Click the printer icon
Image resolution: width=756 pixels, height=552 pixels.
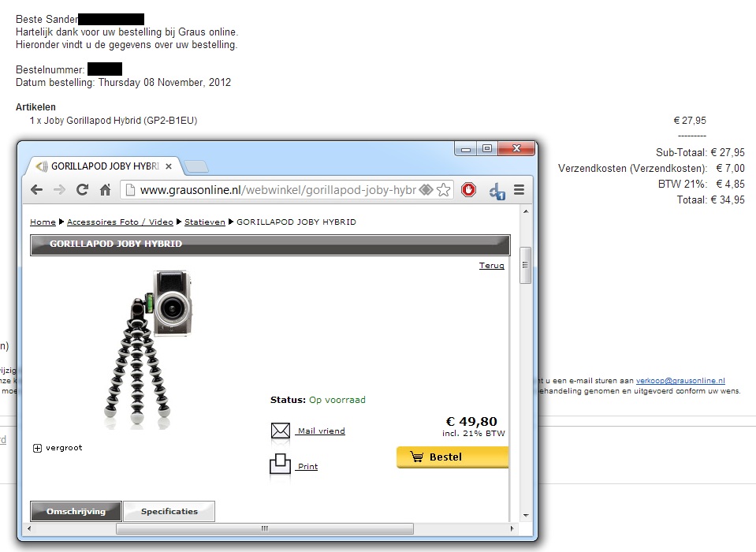(x=280, y=464)
